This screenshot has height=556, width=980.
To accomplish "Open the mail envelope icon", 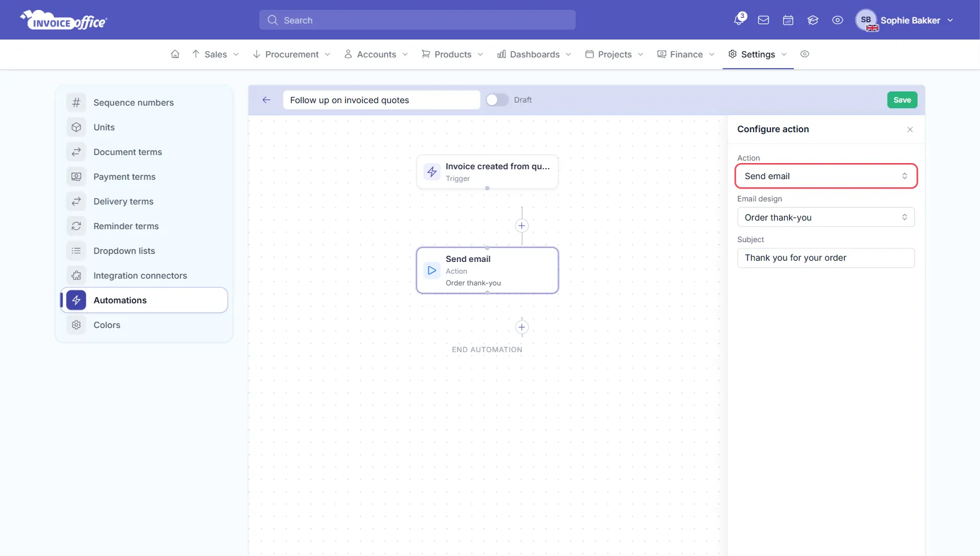I will coord(764,20).
